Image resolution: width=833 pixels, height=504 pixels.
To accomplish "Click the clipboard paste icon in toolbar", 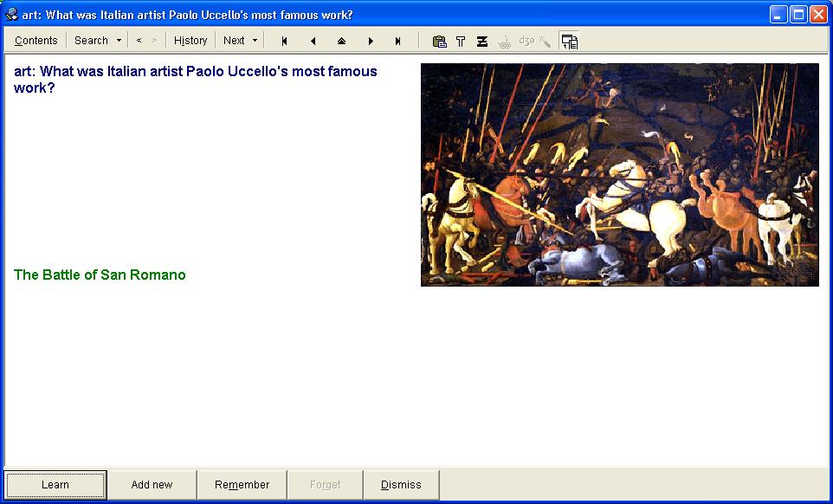I will click(439, 41).
